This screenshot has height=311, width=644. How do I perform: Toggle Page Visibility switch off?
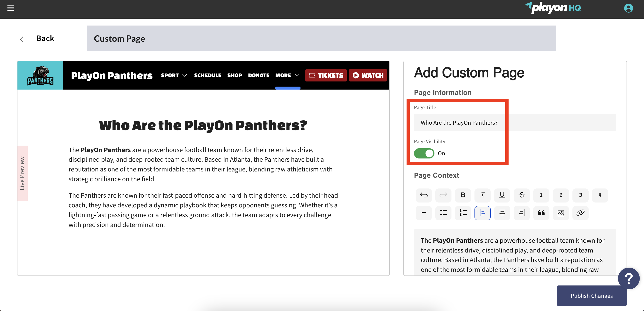click(424, 153)
